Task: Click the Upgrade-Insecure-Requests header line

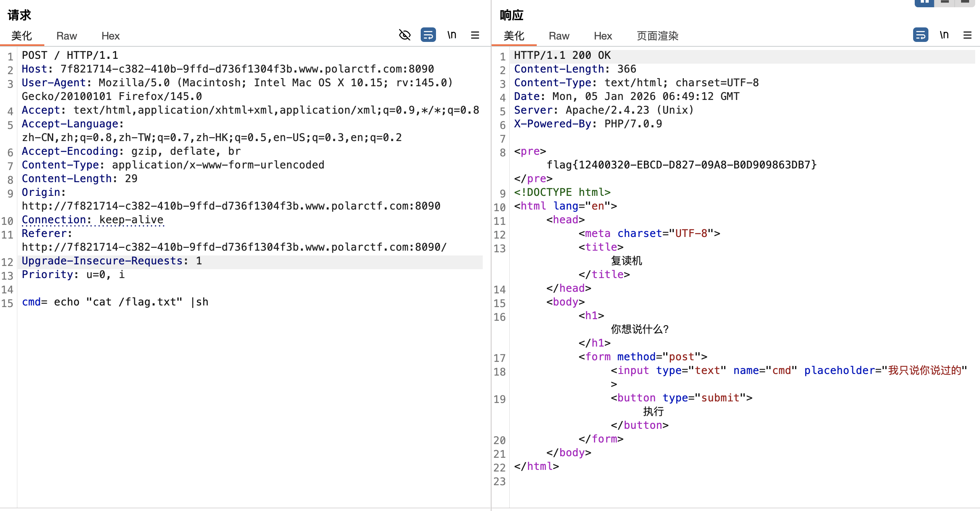Action: pyautogui.click(x=112, y=261)
